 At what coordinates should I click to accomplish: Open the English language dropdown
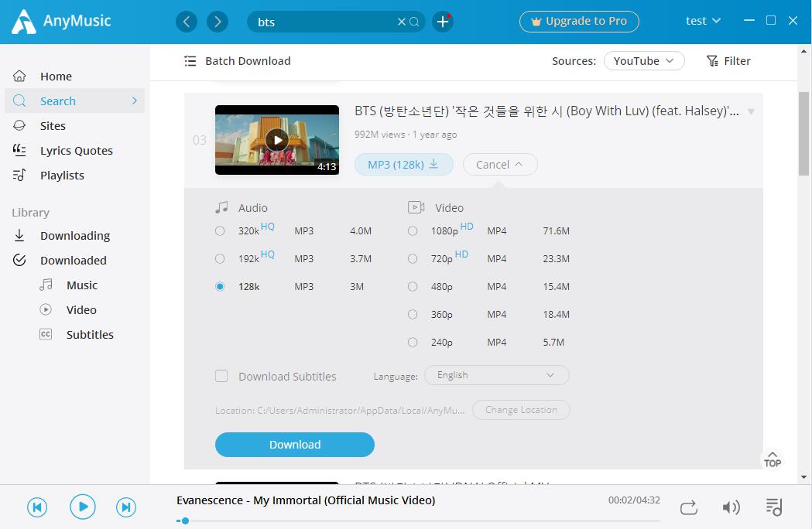(x=497, y=375)
